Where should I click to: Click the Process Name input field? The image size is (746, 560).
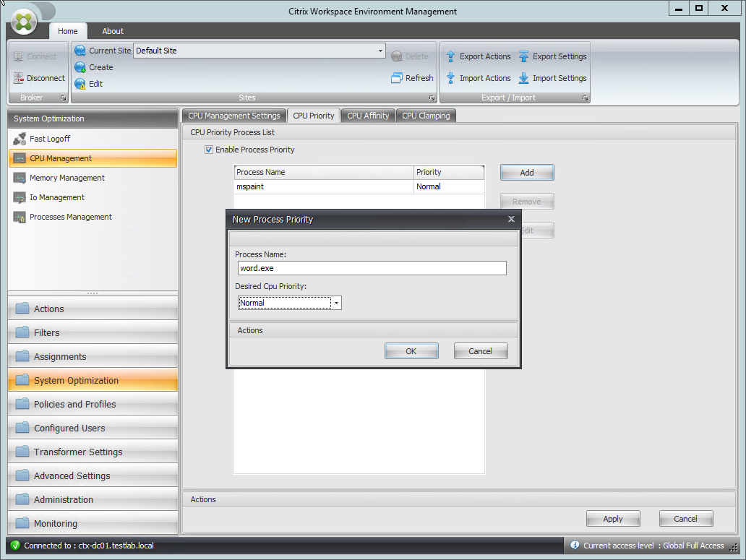pos(372,268)
